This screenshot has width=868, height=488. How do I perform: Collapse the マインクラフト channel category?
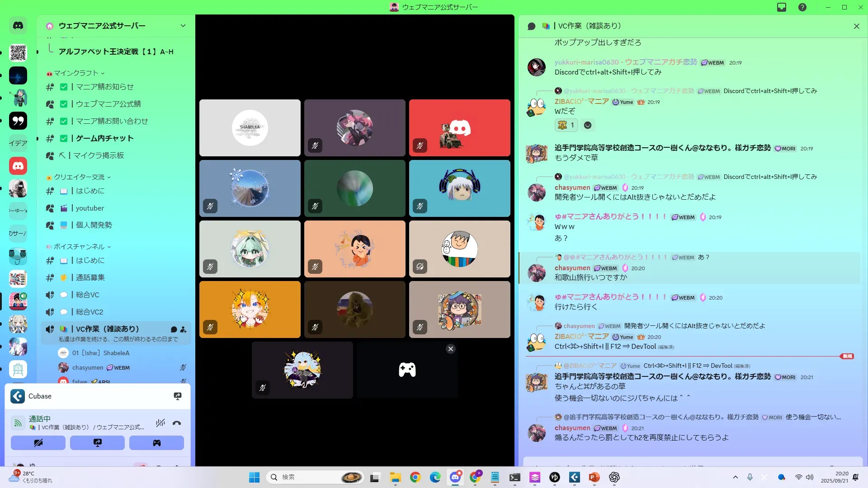[76, 73]
